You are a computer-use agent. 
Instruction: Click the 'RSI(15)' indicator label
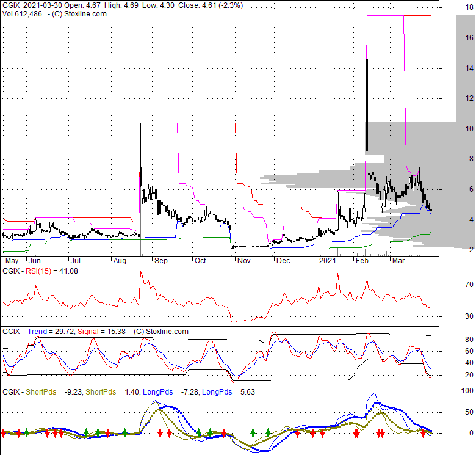point(38,271)
